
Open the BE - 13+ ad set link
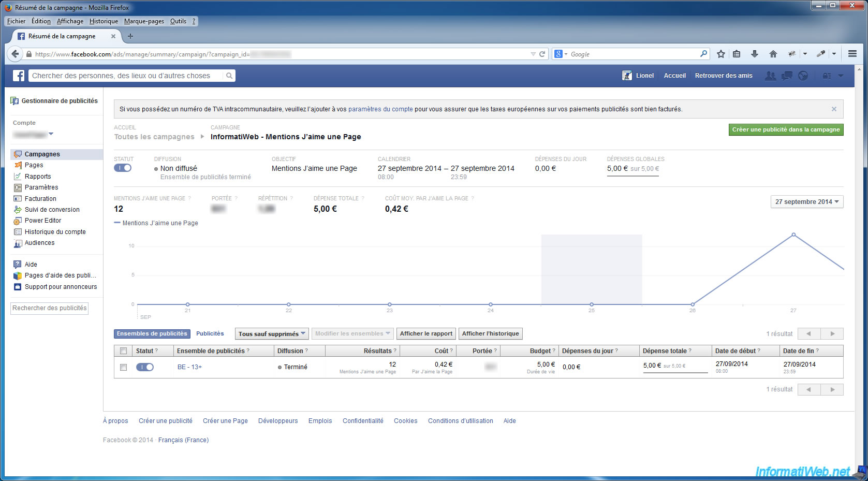click(189, 367)
